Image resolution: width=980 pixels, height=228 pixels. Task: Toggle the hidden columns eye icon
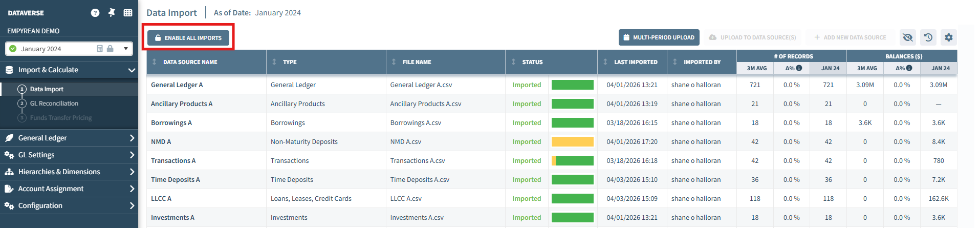(908, 37)
